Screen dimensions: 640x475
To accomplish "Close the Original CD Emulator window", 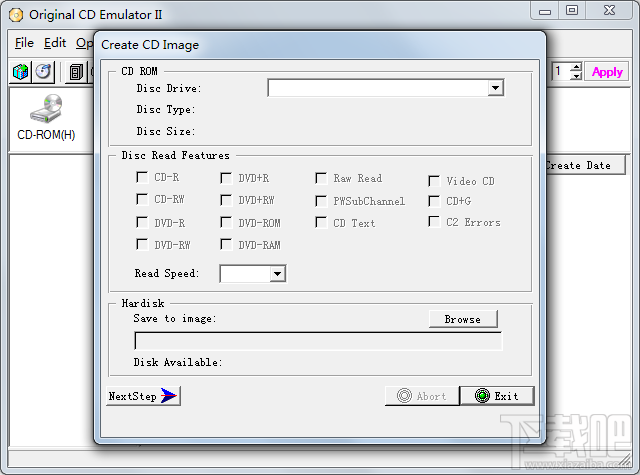I will pos(609,11).
